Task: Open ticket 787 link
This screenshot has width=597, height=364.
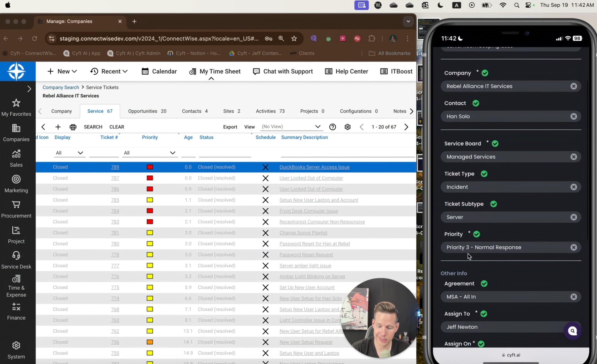Action: point(115,178)
